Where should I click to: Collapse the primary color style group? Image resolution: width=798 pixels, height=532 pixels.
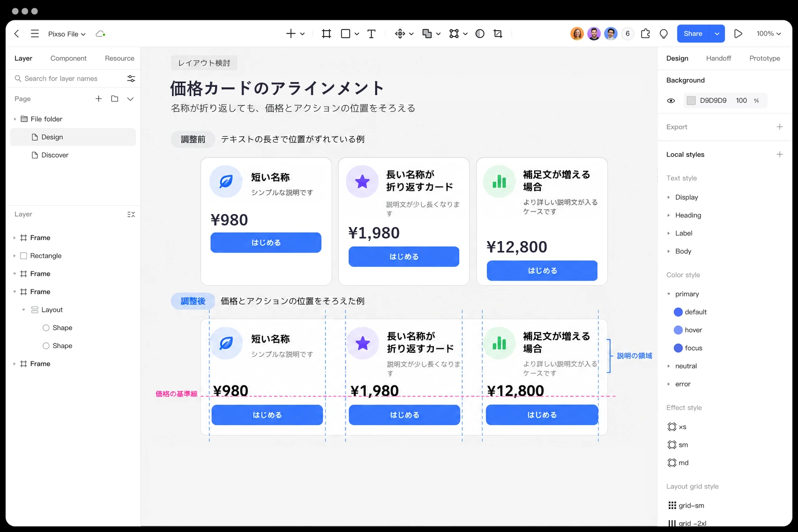click(x=669, y=294)
